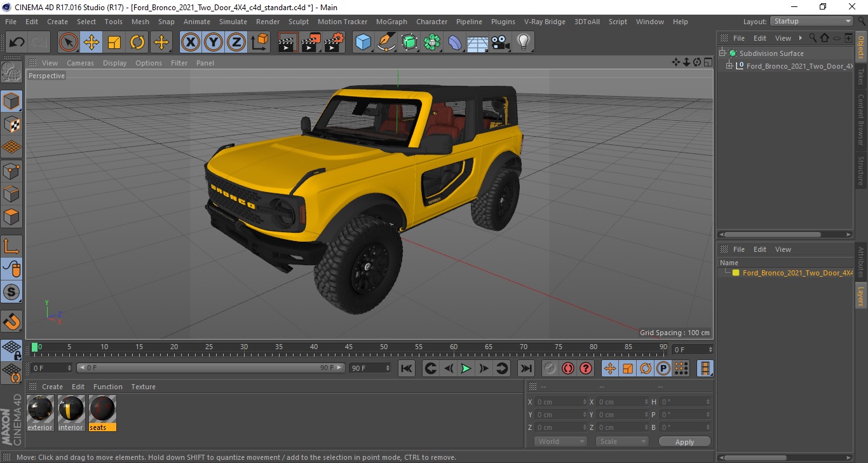Click yellow layer color swatch

coord(736,273)
